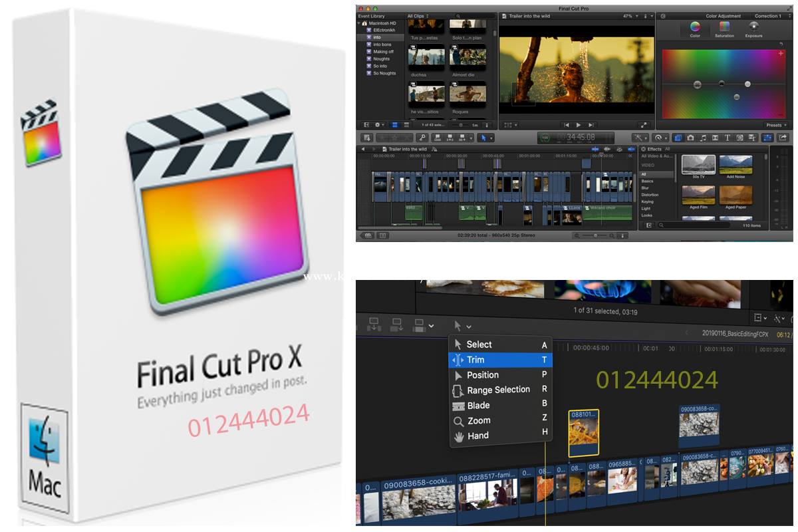Screen dimensions: 798x532
Task: Toggle timeline skimming icon
Action: pyautogui.click(x=595, y=149)
